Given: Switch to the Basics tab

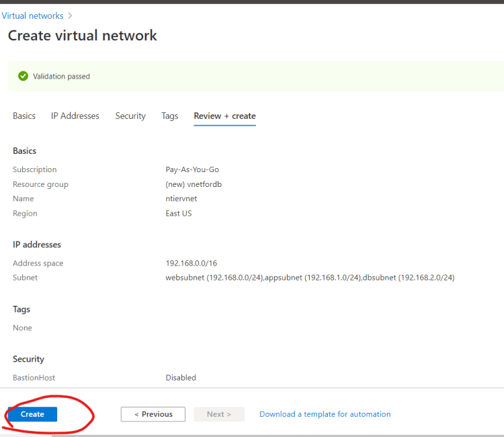Looking at the screenshot, I should coord(24,116).
